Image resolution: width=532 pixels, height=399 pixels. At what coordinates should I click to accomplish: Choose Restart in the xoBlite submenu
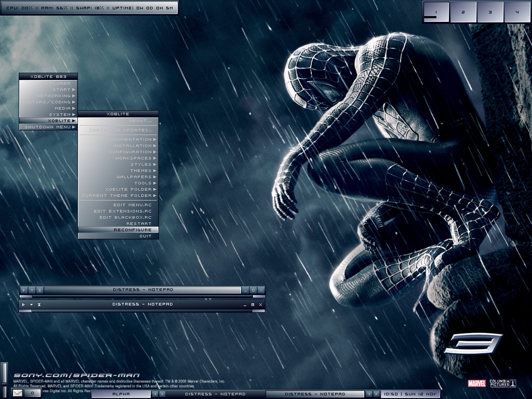click(118, 223)
